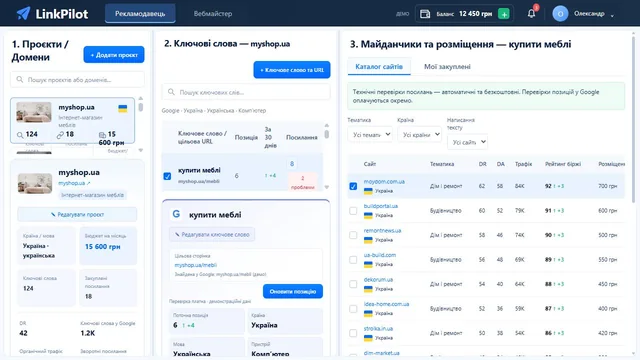The width and height of the screenshot is (640, 360).
Task: Toggle checkbox for remontnews.ua
Action: pyautogui.click(x=353, y=235)
